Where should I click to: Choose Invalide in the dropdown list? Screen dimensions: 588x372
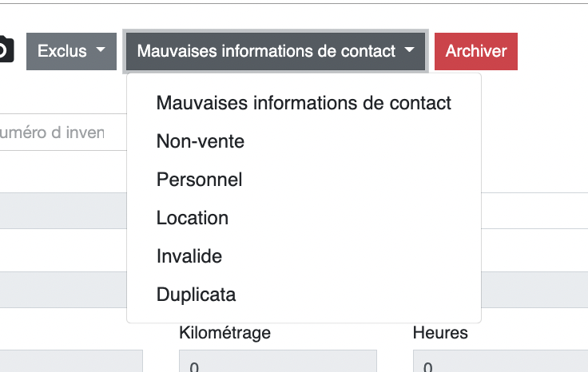pos(189,256)
